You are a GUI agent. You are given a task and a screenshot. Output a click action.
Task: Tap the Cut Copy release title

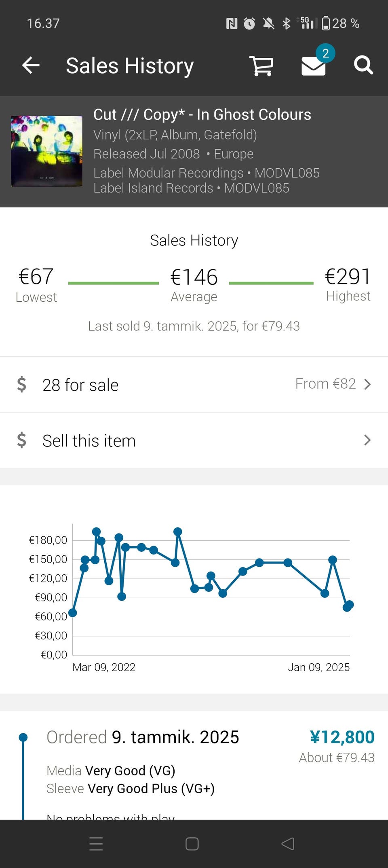coord(202,114)
